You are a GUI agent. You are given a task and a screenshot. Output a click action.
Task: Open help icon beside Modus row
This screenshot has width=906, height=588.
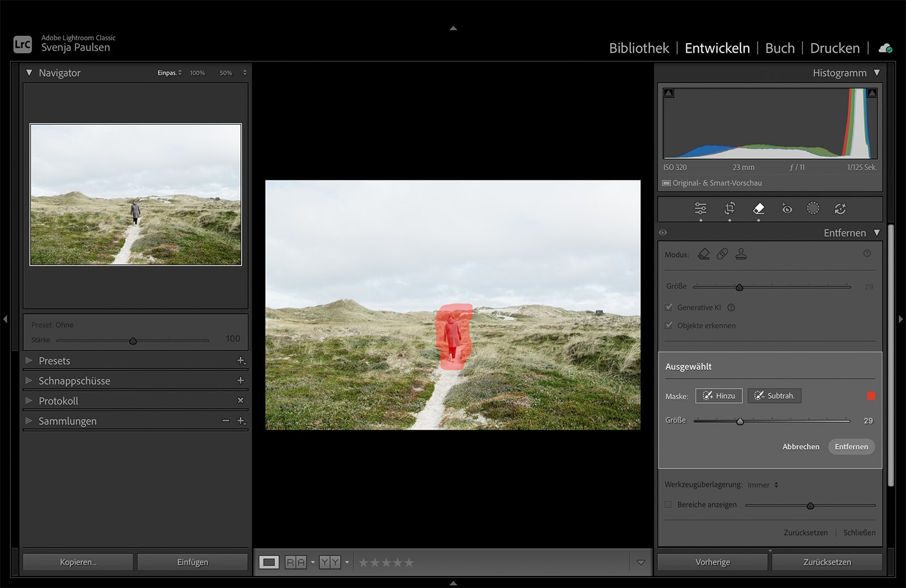click(x=867, y=254)
